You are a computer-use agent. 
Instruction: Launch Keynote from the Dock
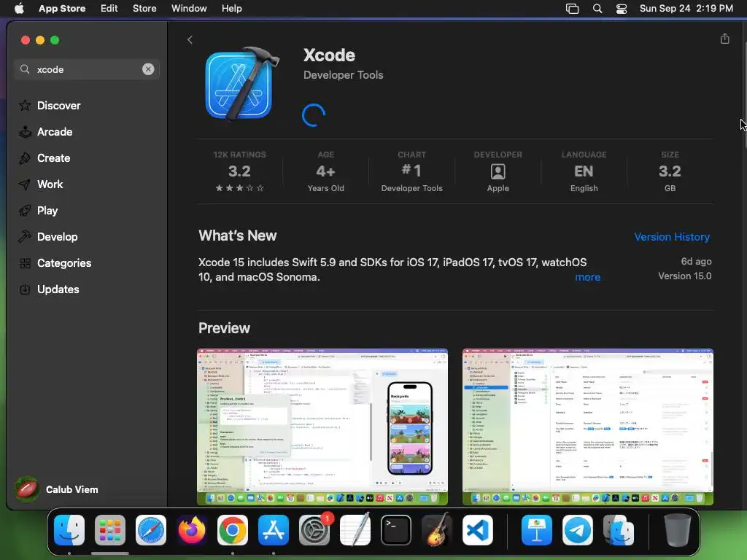pos(537,529)
